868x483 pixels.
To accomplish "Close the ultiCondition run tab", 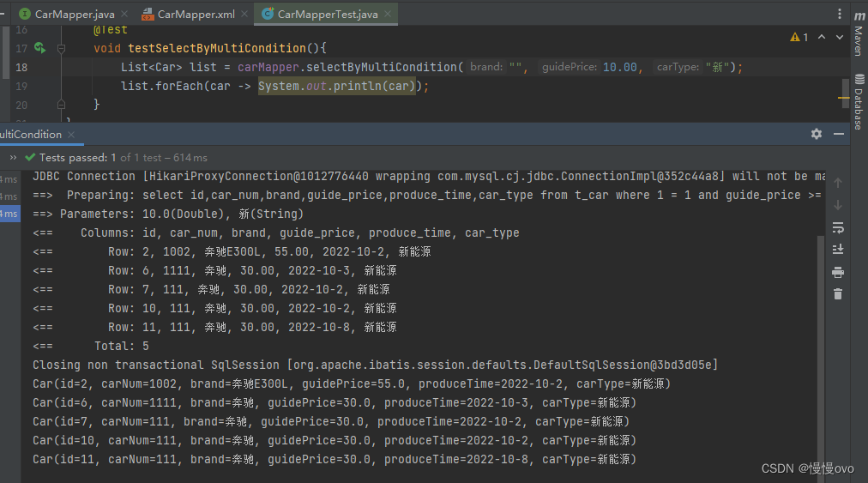I will [x=71, y=135].
